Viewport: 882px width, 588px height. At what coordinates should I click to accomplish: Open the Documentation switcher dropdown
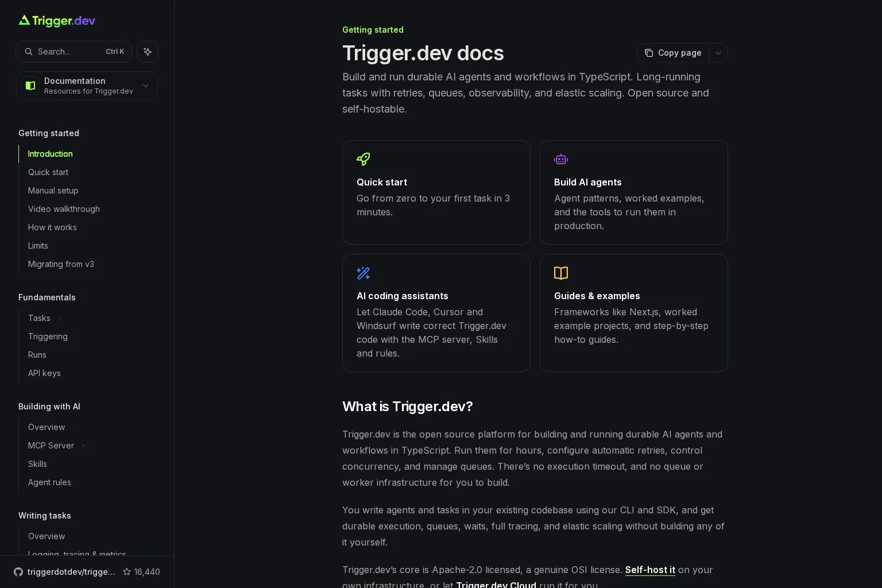pyautogui.click(x=87, y=86)
